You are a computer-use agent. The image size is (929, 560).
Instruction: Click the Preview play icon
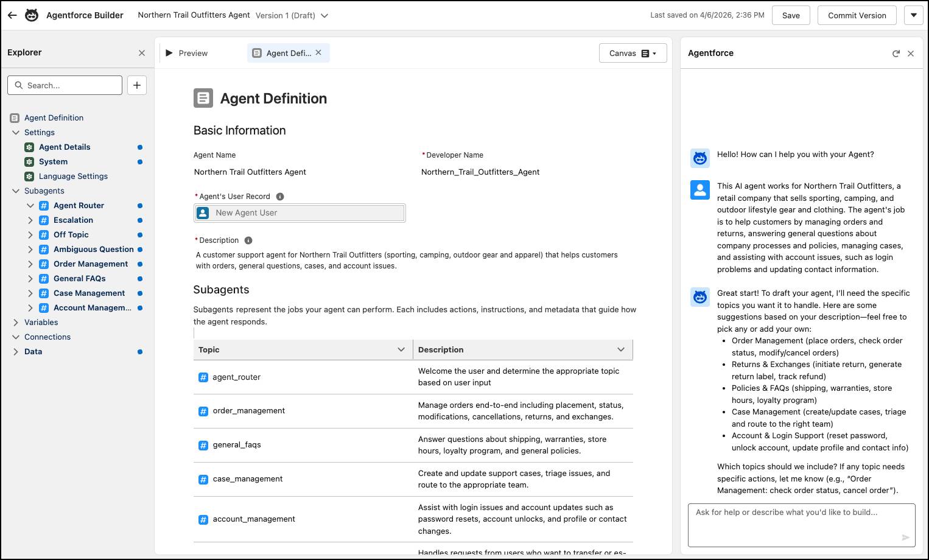click(169, 53)
